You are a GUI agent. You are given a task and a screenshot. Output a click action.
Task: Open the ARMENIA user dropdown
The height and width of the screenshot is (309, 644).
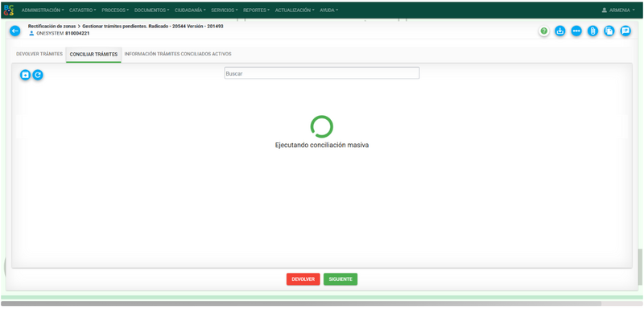[618, 10]
